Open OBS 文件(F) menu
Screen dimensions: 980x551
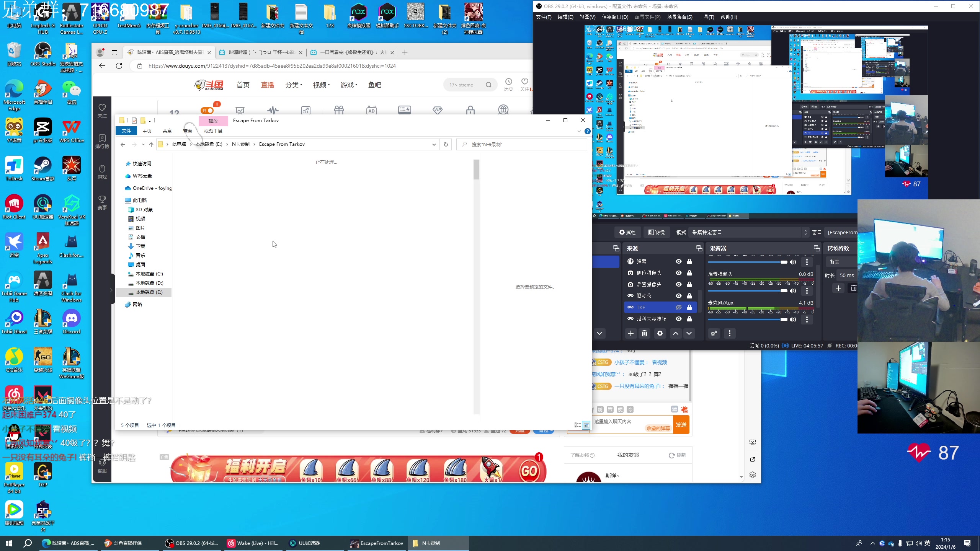pos(544,17)
